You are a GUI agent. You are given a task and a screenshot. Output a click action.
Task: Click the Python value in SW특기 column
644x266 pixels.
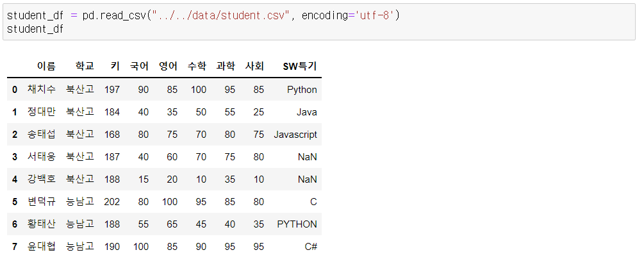pos(302,90)
